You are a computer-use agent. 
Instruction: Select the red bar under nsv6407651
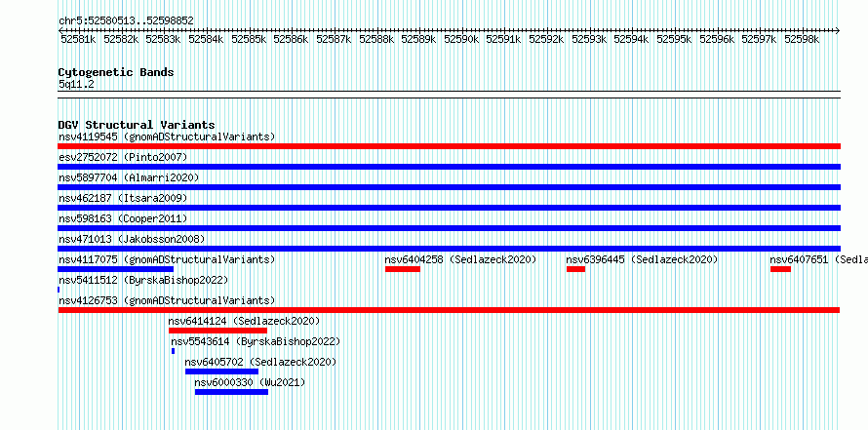pos(780,269)
